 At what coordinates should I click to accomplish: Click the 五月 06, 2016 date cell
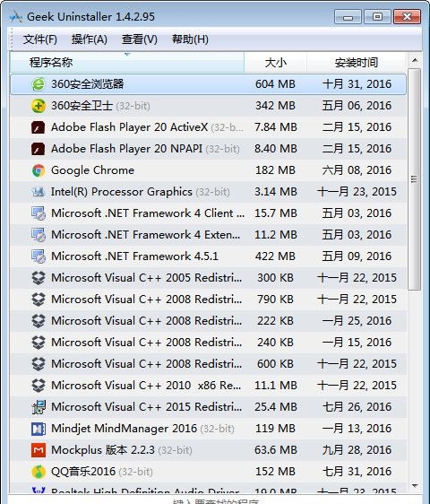click(x=357, y=106)
